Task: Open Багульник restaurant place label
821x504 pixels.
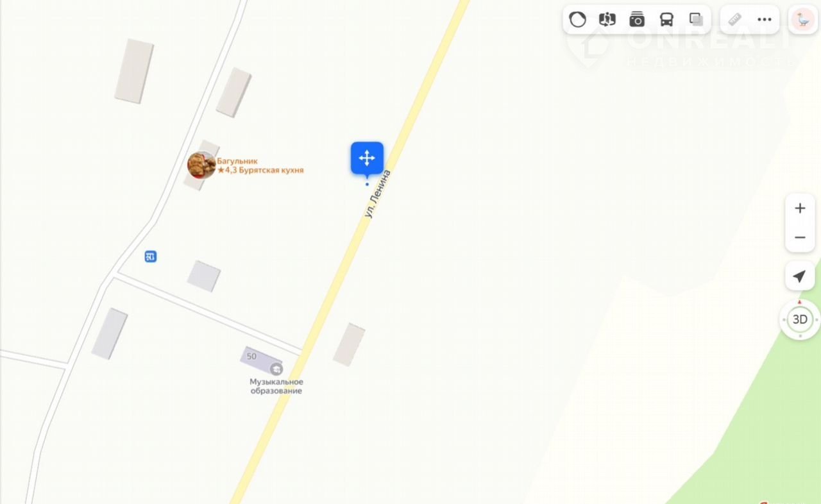Action: coord(260,166)
